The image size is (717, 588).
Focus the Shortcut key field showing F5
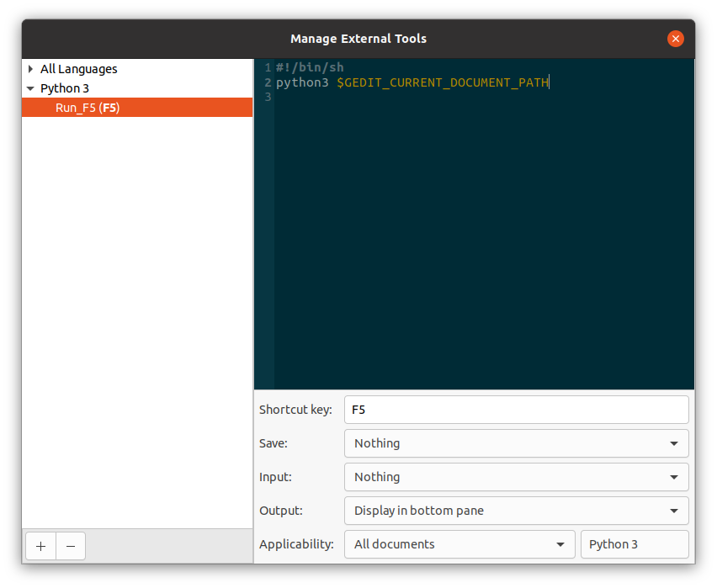516,410
